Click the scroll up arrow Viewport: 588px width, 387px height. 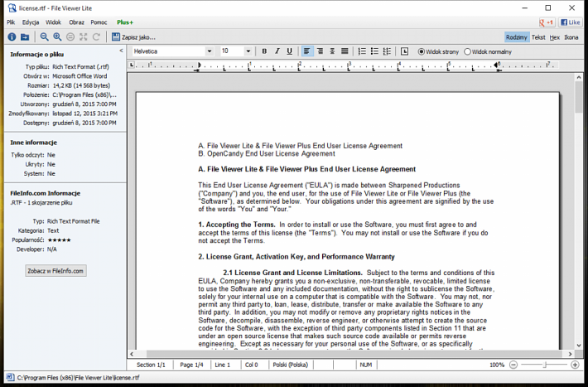579,77
